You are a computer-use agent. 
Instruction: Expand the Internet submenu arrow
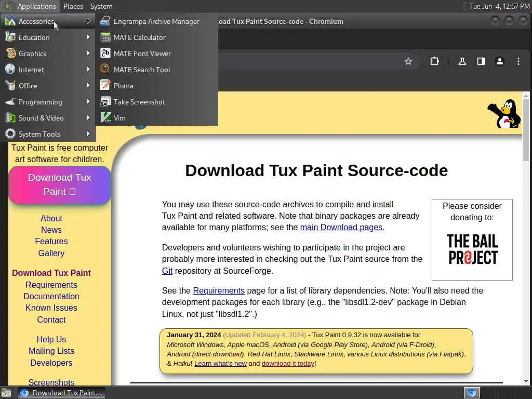(x=88, y=69)
